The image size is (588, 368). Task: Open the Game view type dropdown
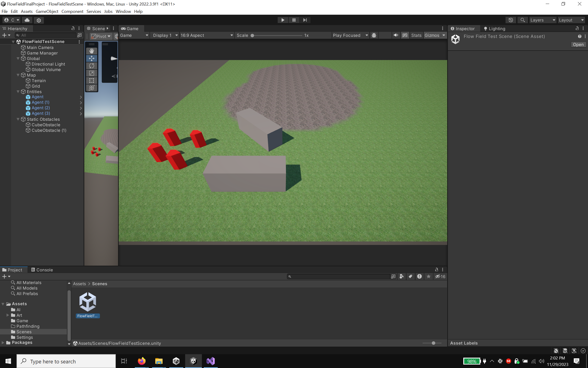point(134,35)
